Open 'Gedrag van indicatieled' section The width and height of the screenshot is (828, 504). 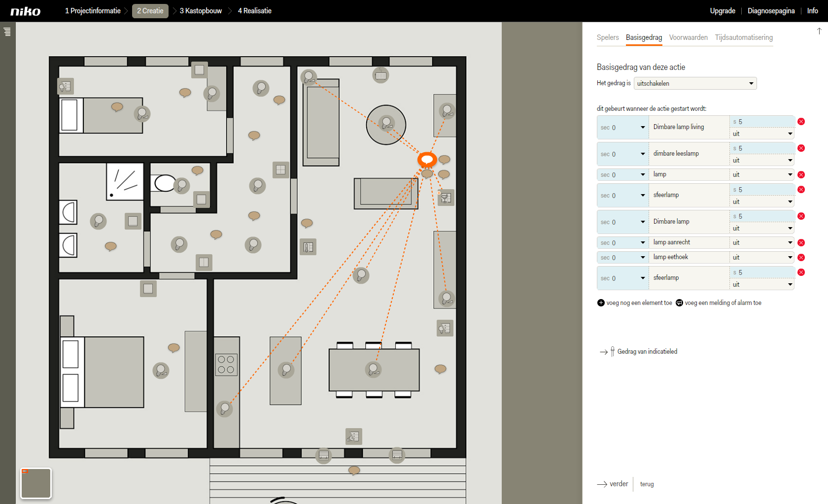[x=647, y=352]
